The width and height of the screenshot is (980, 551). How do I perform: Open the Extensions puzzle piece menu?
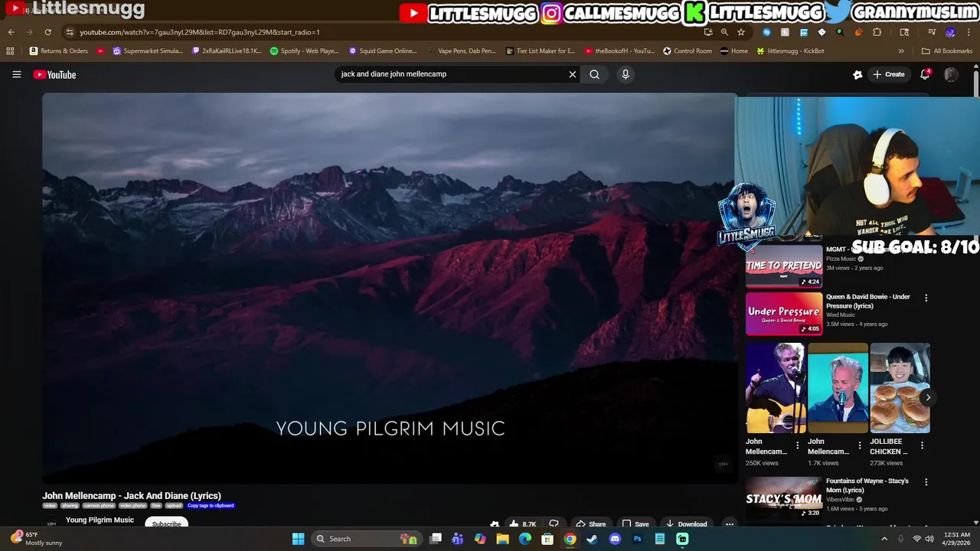tap(877, 32)
